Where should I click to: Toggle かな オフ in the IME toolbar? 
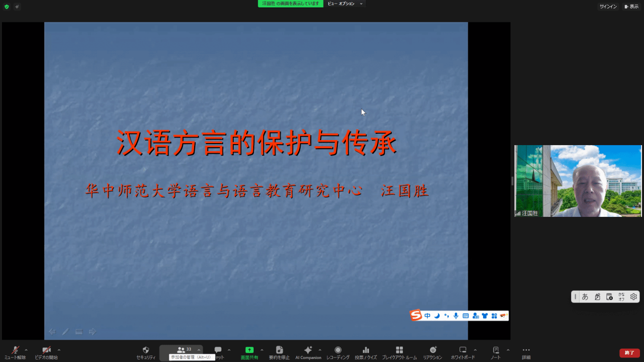point(621,297)
